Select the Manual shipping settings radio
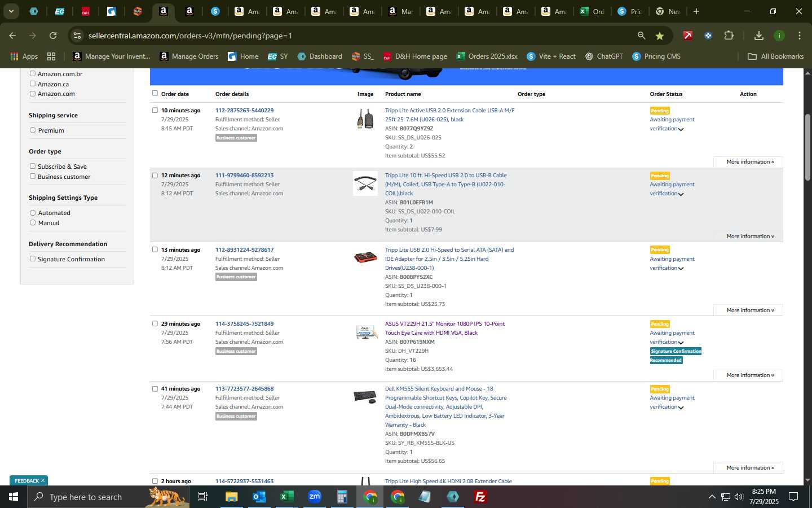 (x=33, y=223)
